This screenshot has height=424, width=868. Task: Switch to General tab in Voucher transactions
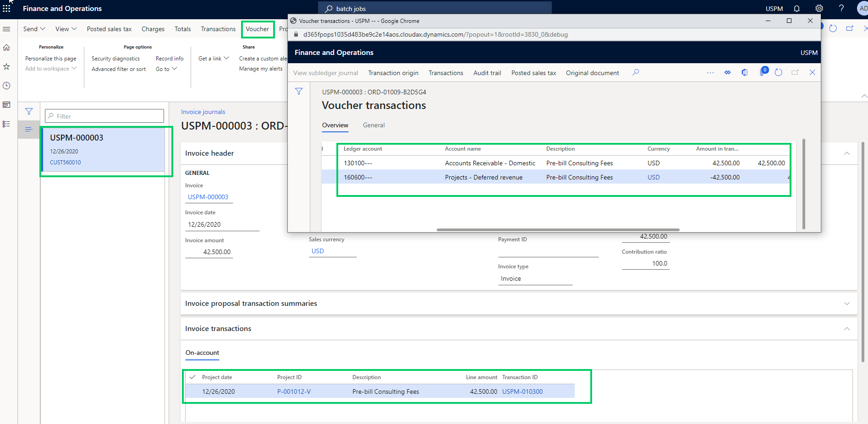(374, 125)
